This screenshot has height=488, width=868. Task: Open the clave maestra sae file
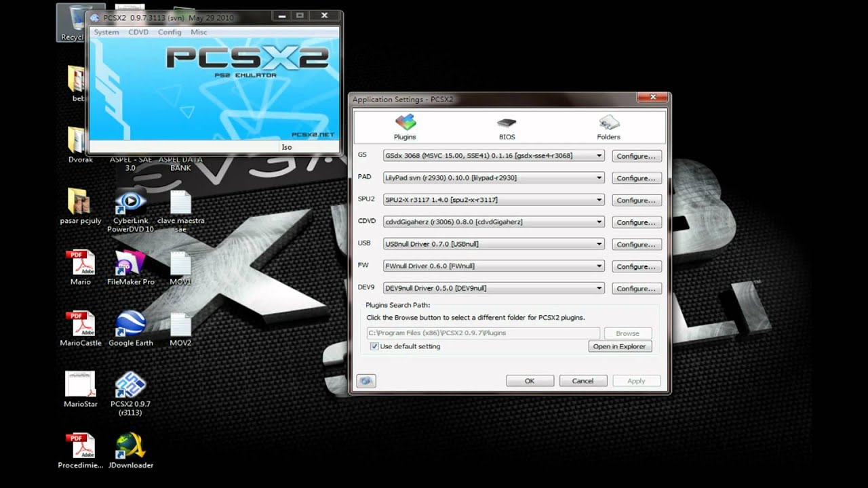(x=180, y=211)
